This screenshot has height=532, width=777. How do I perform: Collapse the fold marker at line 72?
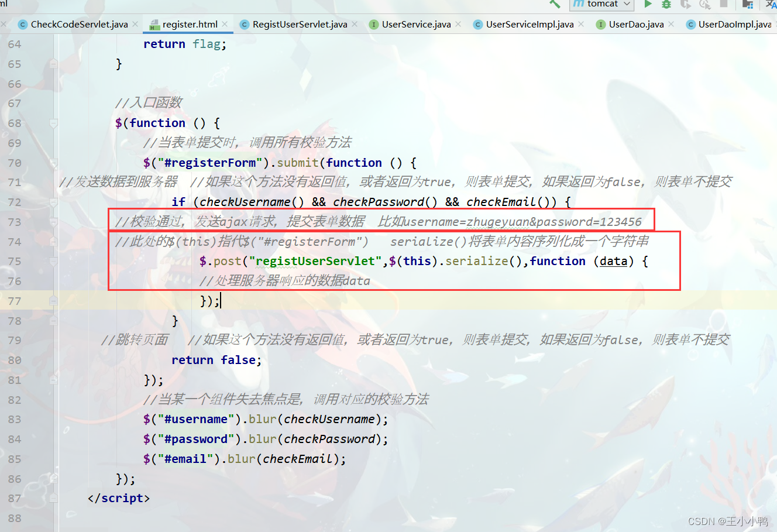pos(53,202)
